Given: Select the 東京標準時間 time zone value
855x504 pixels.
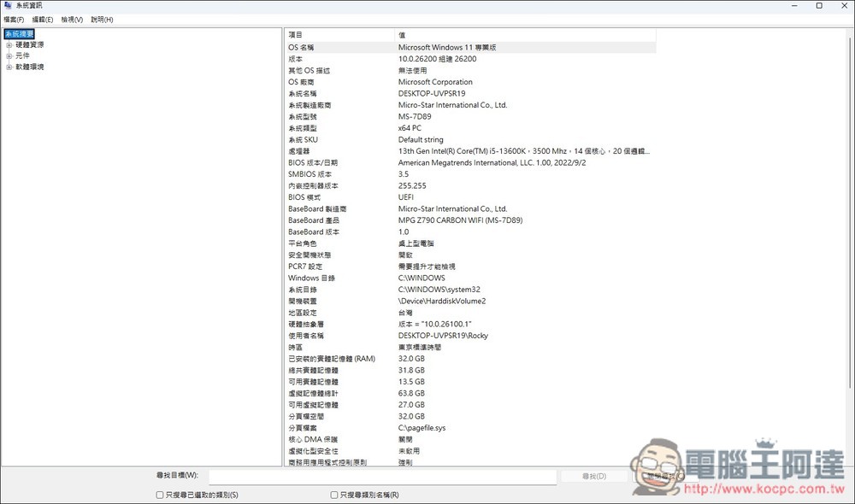Looking at the screenshot, I should [419, 347].
